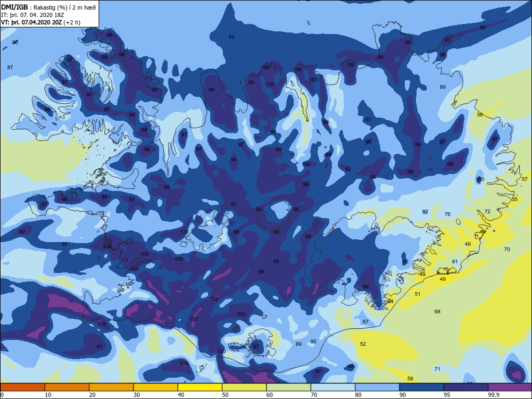
Task: Click the pale yellow 50–60 legend swatch
Action: (244, 387)
